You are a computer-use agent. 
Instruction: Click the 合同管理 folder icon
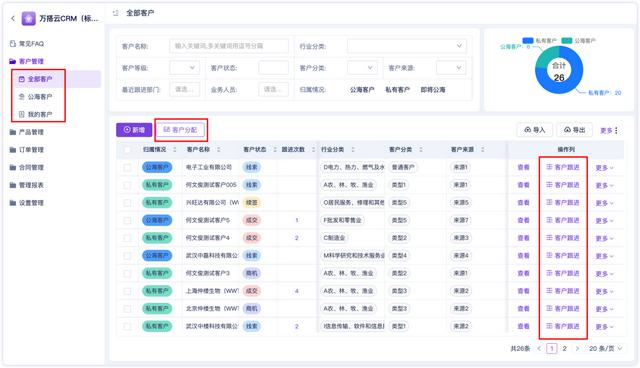click(x=13, y=167)
